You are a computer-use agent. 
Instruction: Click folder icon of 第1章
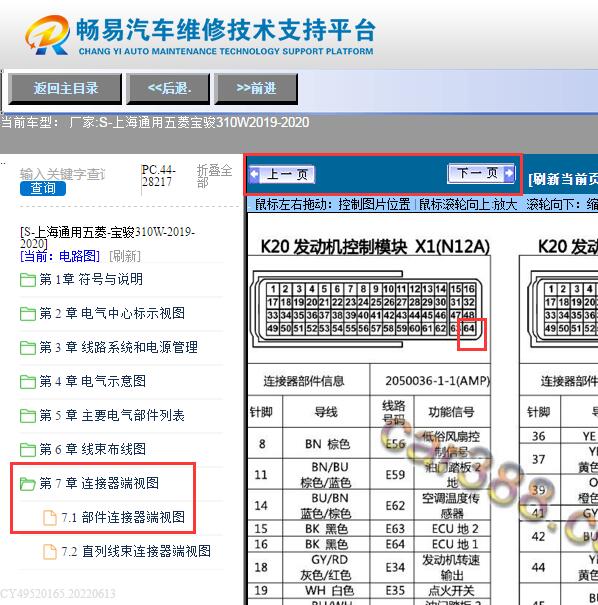click(28, 280)
